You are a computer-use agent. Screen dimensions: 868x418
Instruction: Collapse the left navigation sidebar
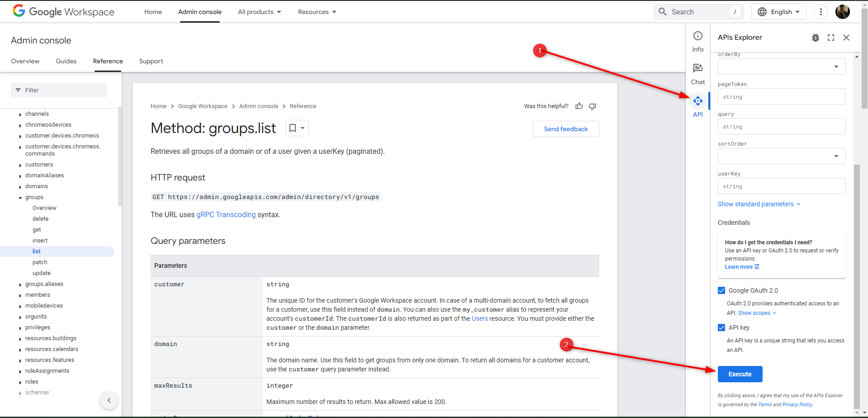point(109,400)
